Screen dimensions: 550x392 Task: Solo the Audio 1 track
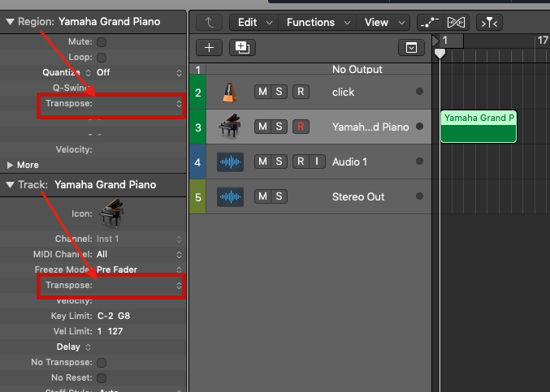pyautogui.click(x=279, y=162)
